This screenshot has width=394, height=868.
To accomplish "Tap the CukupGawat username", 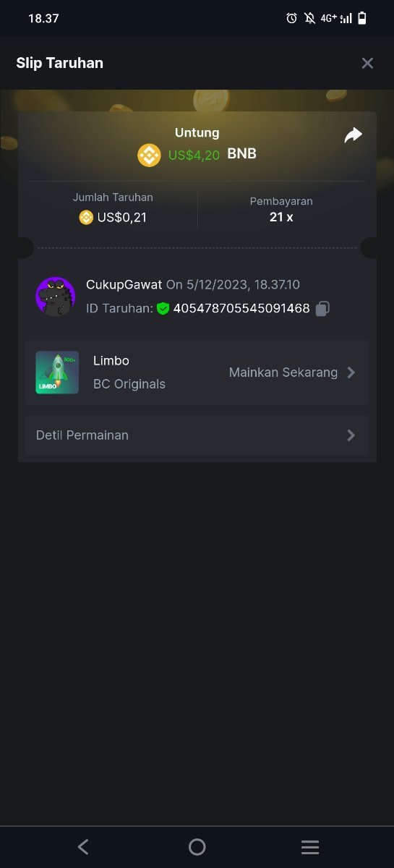I will [x=124, y=285].
